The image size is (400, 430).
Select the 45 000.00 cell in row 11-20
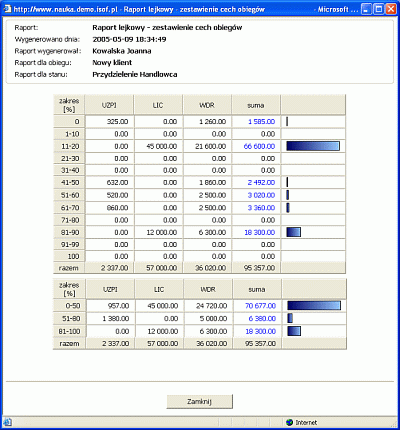click(x=158, y=146)
